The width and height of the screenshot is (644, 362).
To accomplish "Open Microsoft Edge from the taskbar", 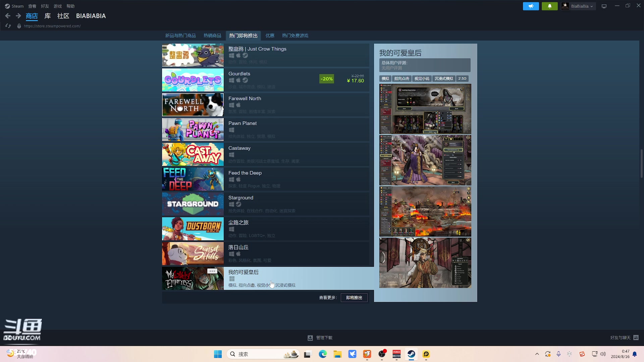I will (x=323, y=354).
